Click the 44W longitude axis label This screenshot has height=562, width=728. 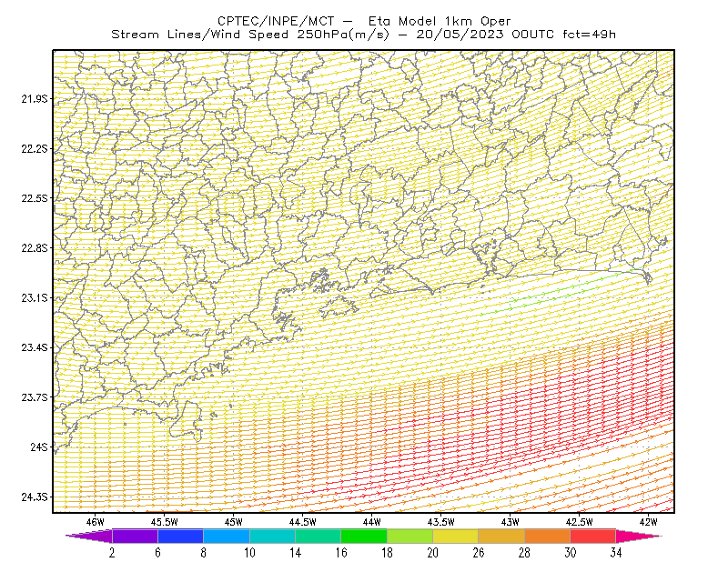[x=371, y=522]
